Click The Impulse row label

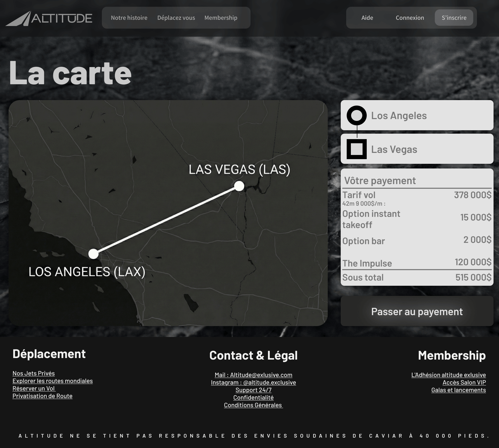coord(367,263)
